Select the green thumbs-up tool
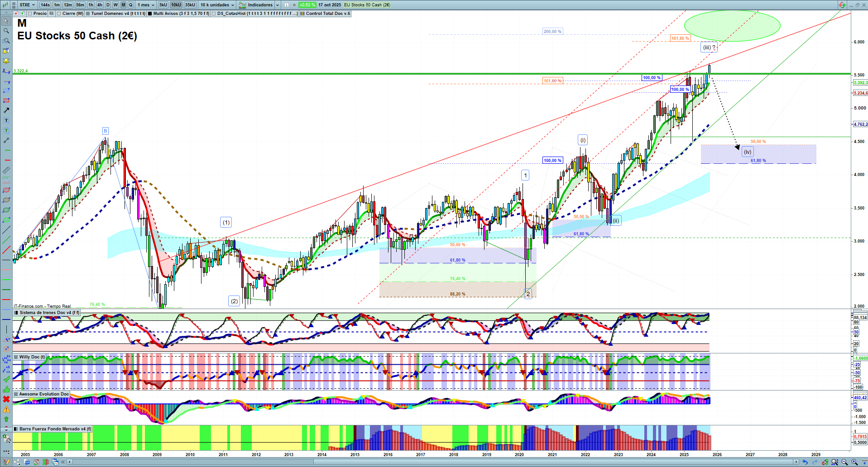Screen dimensions: 868x467 click(x=6, y=389)
